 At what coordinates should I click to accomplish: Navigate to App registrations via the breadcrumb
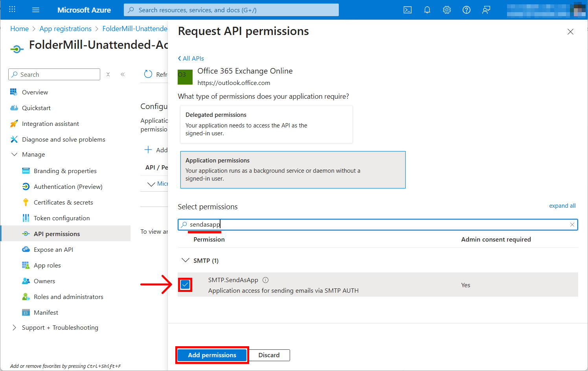tap(65, 28)
